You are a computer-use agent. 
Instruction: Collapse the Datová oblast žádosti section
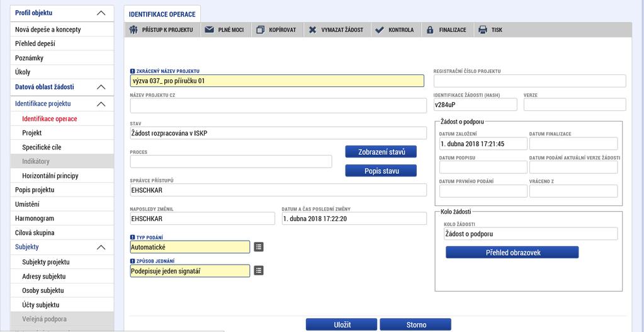(x=101, y=87)
